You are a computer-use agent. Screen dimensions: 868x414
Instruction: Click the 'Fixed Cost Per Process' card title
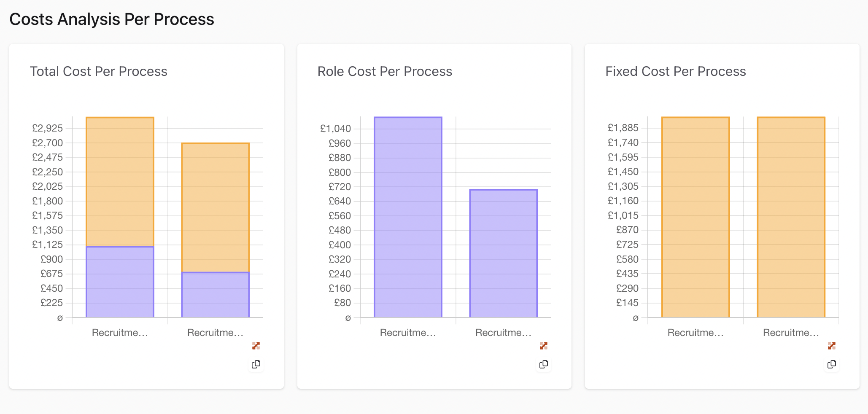coord(676,71)
